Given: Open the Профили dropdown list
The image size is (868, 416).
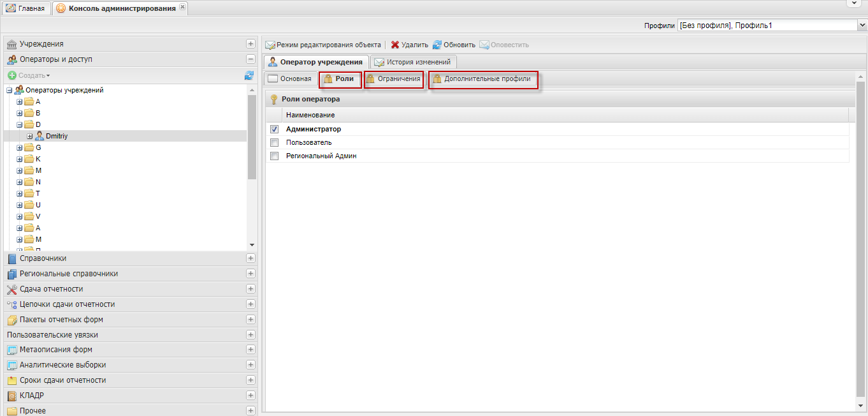Looking at the screenshot, I should click(862, 26).
